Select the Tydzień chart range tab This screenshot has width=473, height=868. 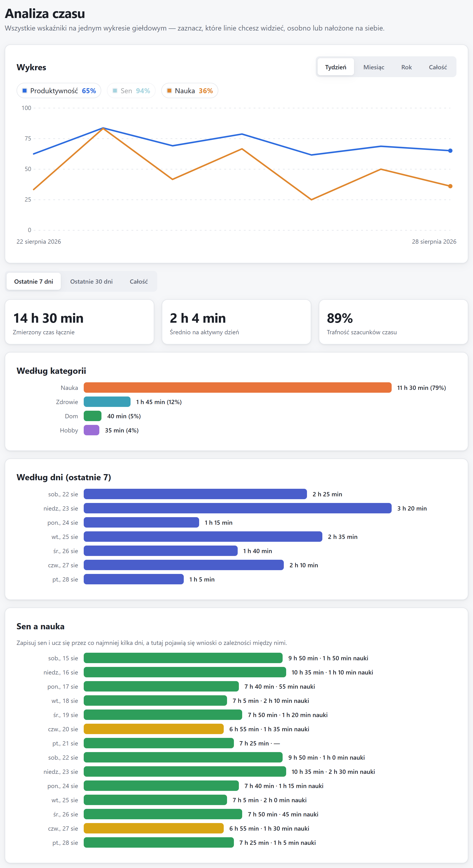pyautogui.click(x=336, y=67)
